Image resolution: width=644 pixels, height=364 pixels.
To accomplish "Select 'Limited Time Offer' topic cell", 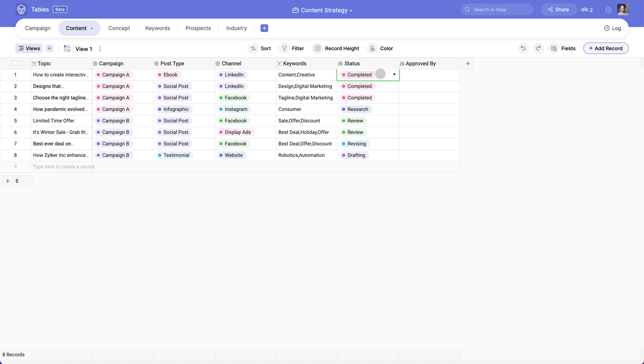I will click(61, 121).
